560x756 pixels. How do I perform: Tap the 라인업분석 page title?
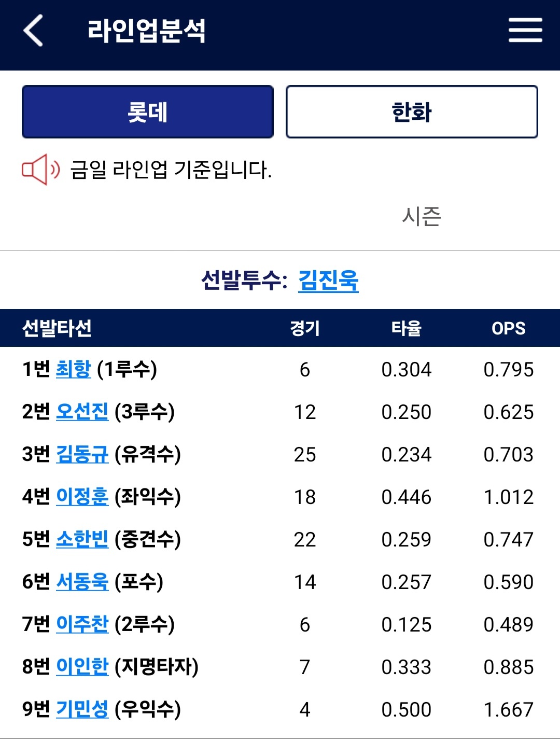point(147,31)
